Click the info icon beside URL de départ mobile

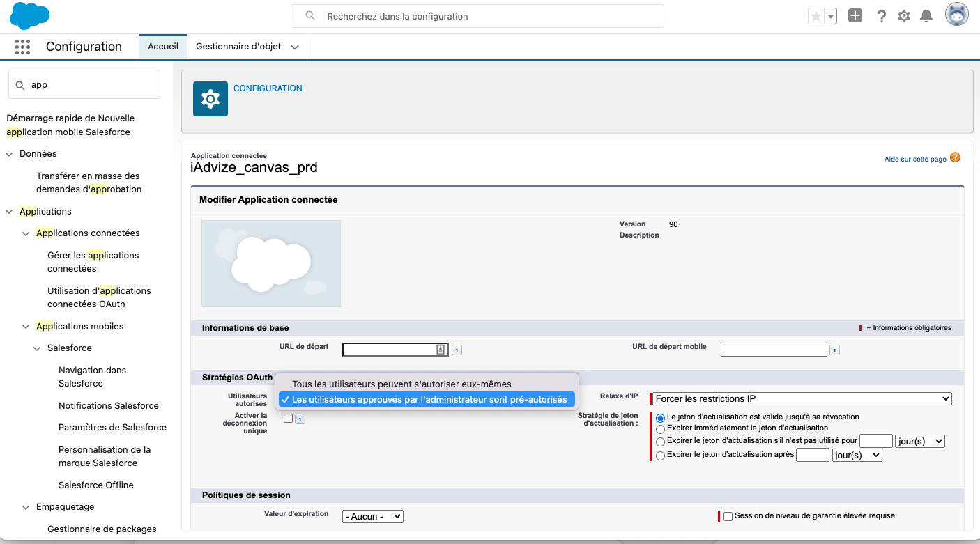point(834,350)
